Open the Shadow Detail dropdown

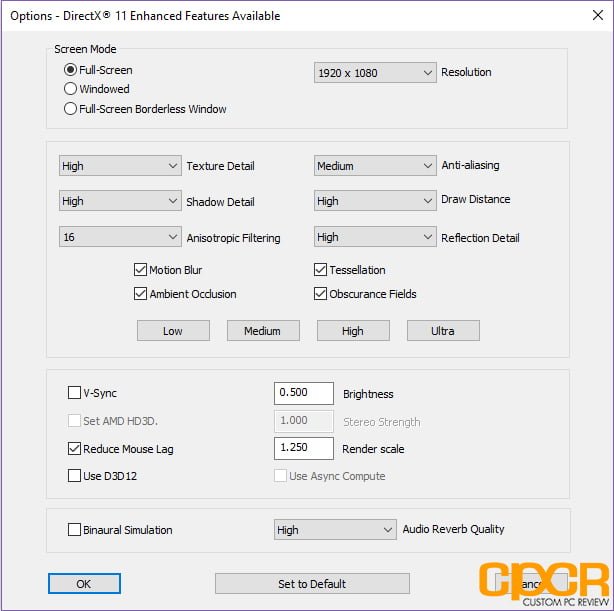tap(120, 201)
